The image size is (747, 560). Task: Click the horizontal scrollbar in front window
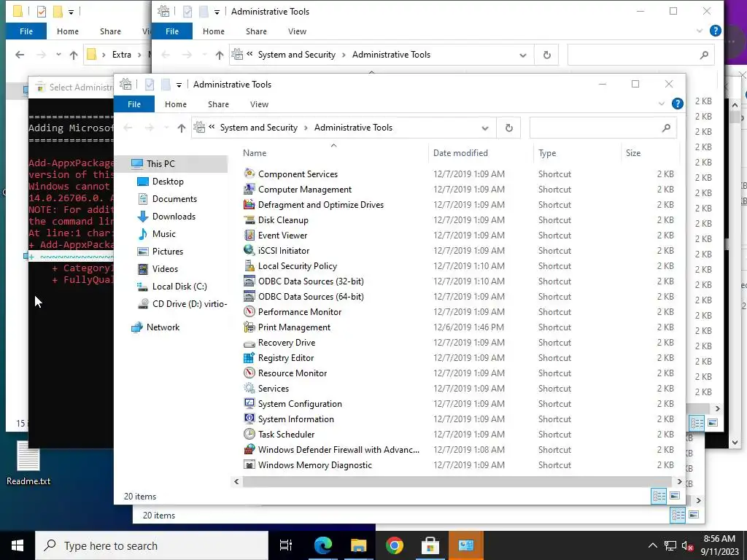458,481
